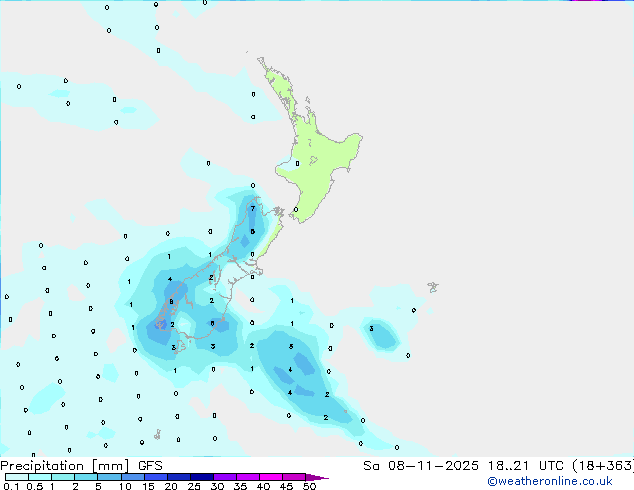
Task: Click the '7' precipitation value on the map
Action: (253, 209)
